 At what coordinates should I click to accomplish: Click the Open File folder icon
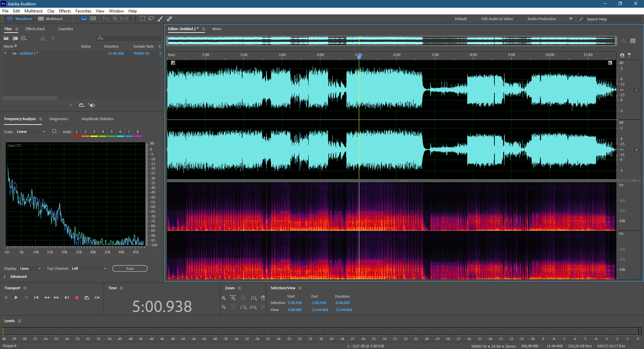pos(6,38)
